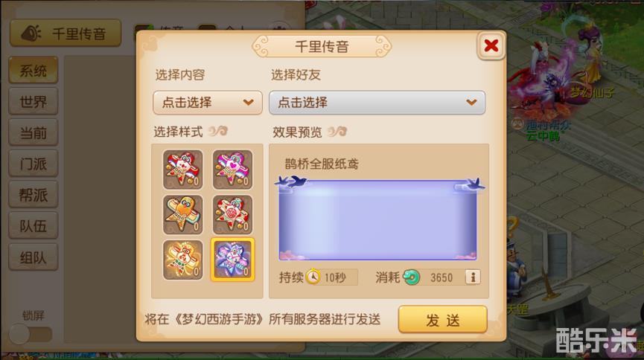Select the red bear kite style
This screenshot has height=360, width=644.
[x=182, y=169]
